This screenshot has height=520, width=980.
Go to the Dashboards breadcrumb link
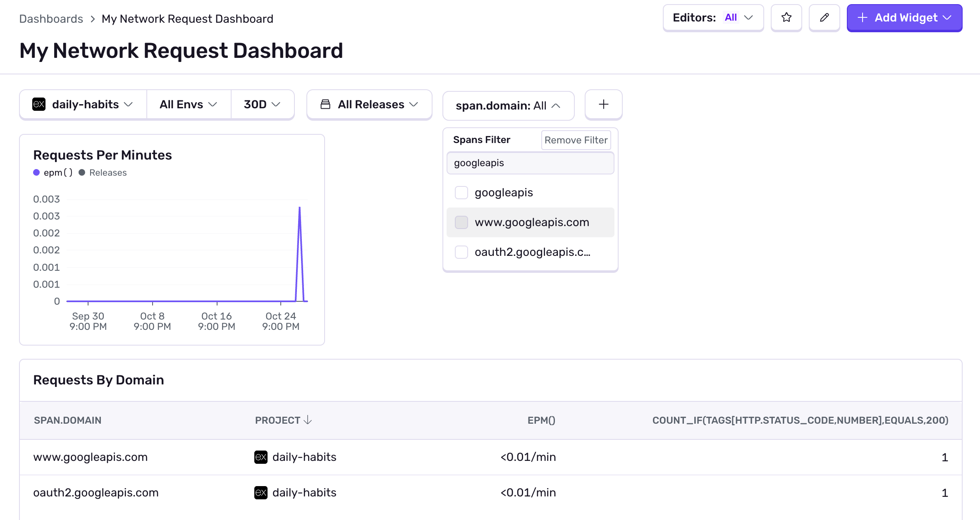coord(51,19)
